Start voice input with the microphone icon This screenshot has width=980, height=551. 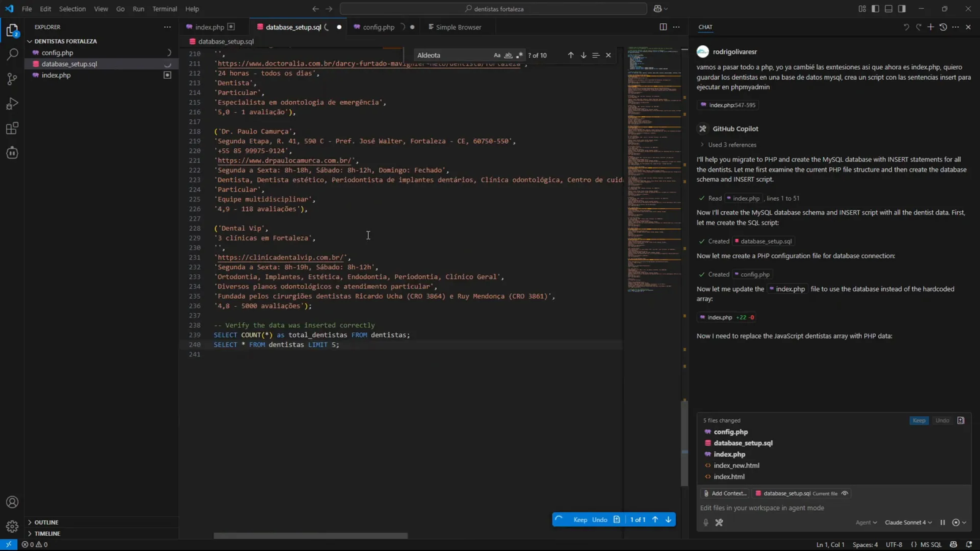click(705, 522)
